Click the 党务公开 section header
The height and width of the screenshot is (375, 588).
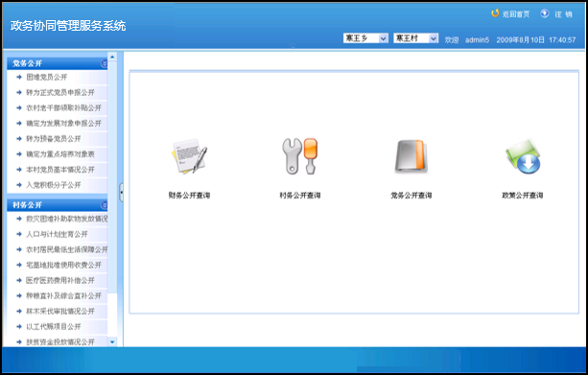pos(57,63)
